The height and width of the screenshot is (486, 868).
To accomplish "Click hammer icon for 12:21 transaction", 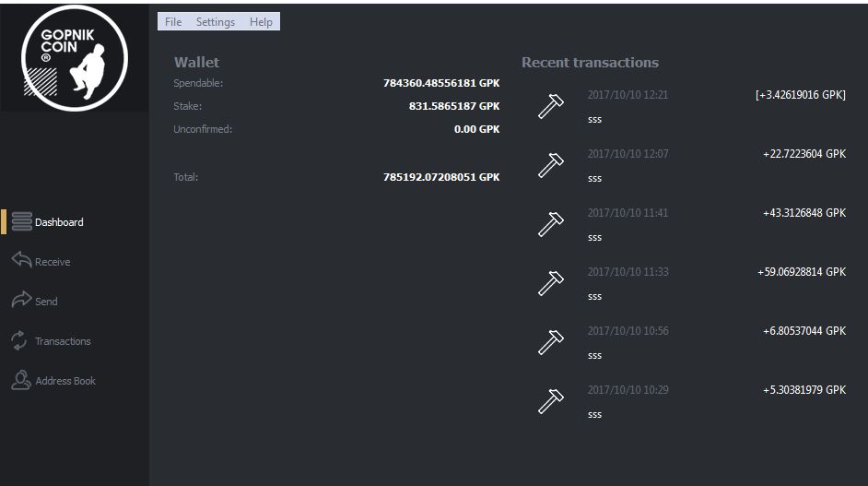I will [x=551, y=106].
